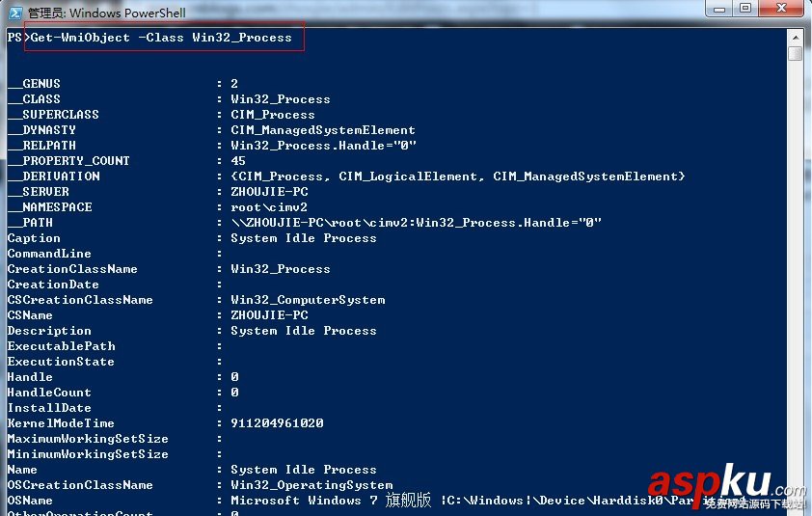Click the KernelModeTime value

tap(277, 423)
